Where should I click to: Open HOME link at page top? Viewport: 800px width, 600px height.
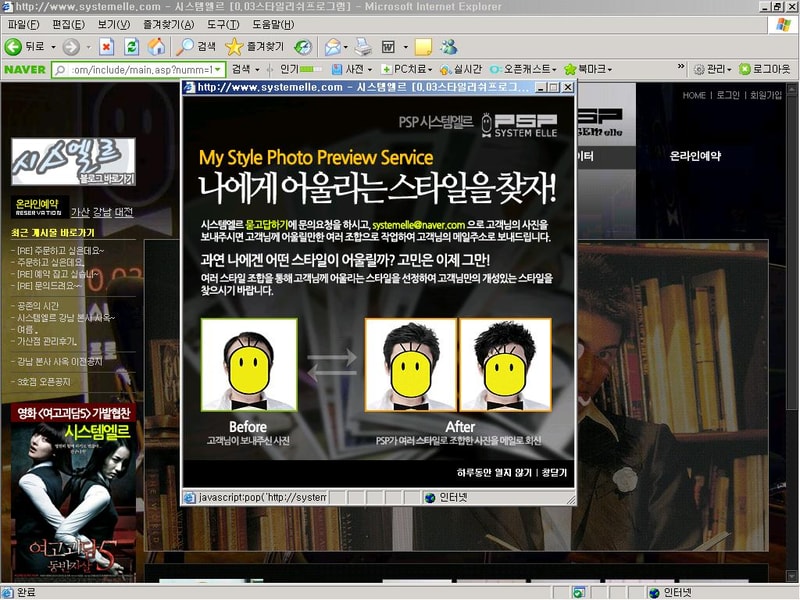[694, 95]
